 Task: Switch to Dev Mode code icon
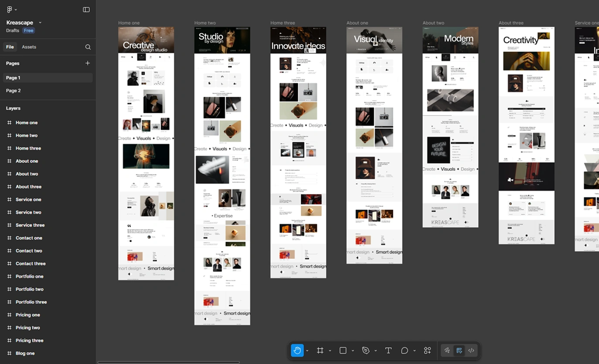tap(471, 350)
